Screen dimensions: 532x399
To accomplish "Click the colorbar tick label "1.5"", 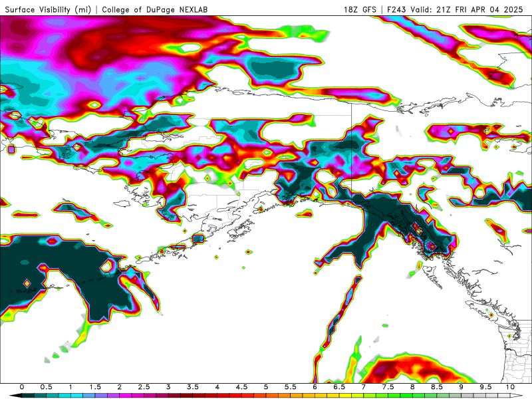I will click(95, 387).
